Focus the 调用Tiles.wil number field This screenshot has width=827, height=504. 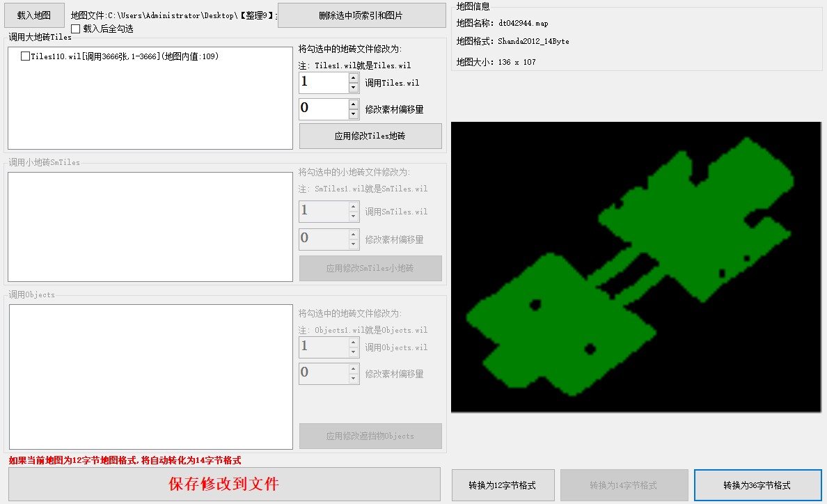pos(324,83)
